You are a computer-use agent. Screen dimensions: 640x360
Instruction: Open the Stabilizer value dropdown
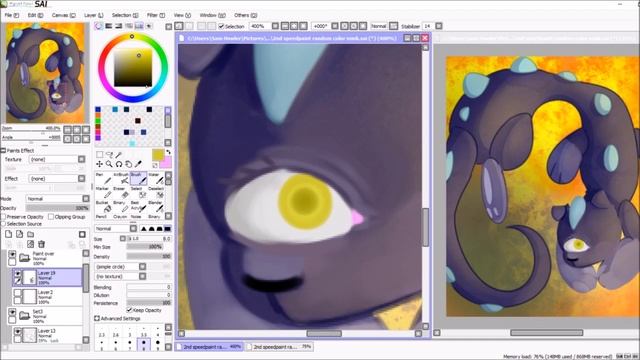(439, 26)
